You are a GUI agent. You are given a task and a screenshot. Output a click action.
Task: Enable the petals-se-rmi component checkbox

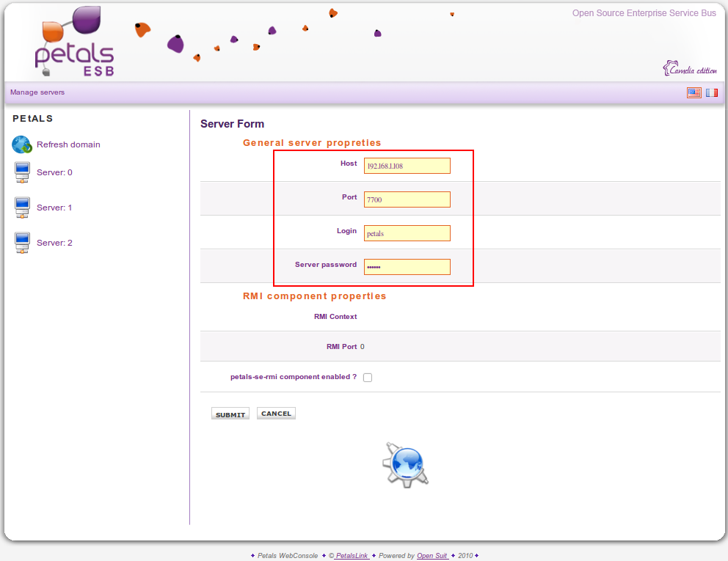point(368,378)
